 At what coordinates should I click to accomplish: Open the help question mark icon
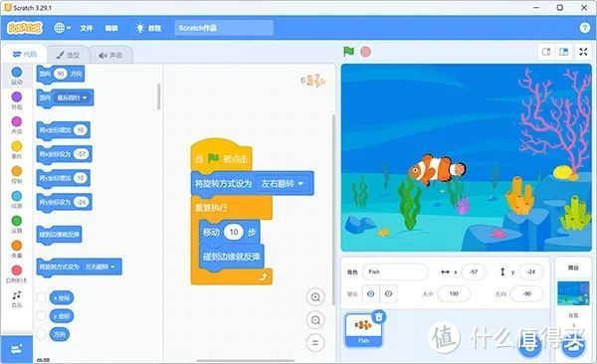(585, 28)
